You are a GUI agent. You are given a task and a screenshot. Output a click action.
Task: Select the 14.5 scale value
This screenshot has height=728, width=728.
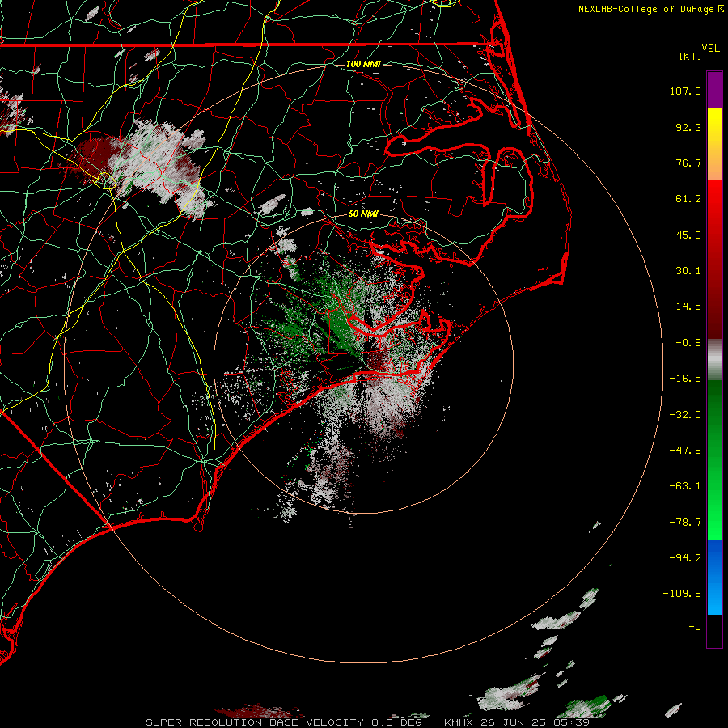(x=688, y=307)
